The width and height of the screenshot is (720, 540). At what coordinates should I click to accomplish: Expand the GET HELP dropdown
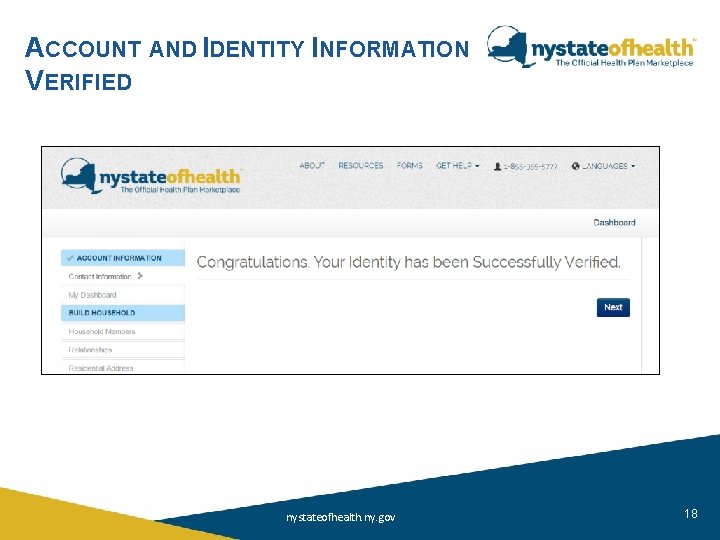pyautogui.click(x=457, y=165)
